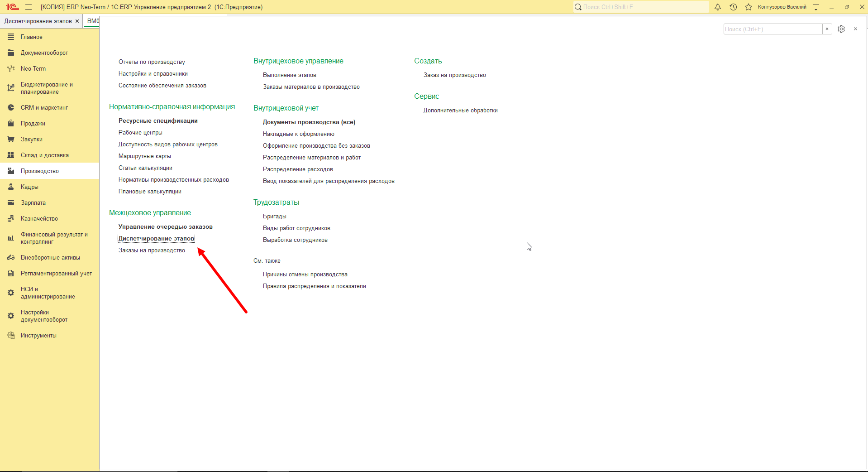The height and width of the screenshot is (472, 868).
Task: Open Кадры section
Action: pyautogui.click(x=49, y=187)
